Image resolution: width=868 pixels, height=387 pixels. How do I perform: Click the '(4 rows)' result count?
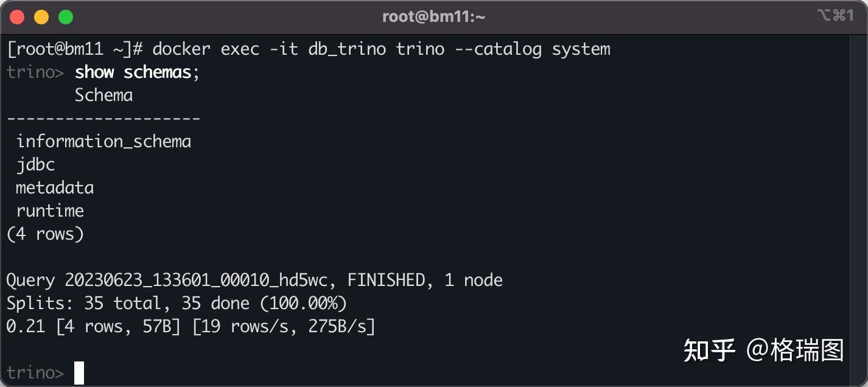[45, 234]
